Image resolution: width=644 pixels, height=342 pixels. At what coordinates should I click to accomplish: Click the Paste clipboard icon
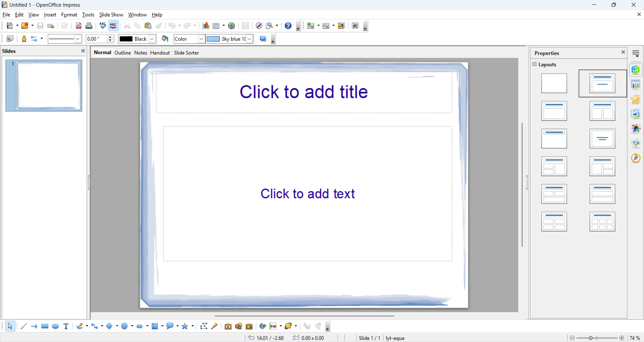(148, 26)
